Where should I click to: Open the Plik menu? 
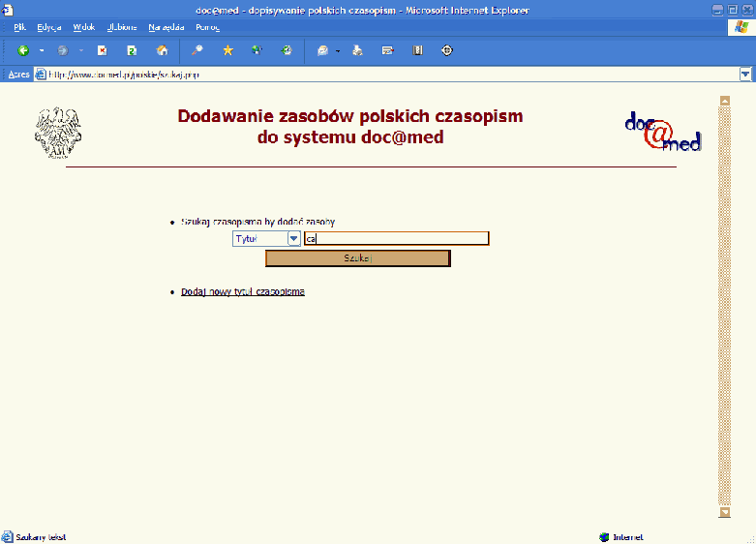point(19,27)
